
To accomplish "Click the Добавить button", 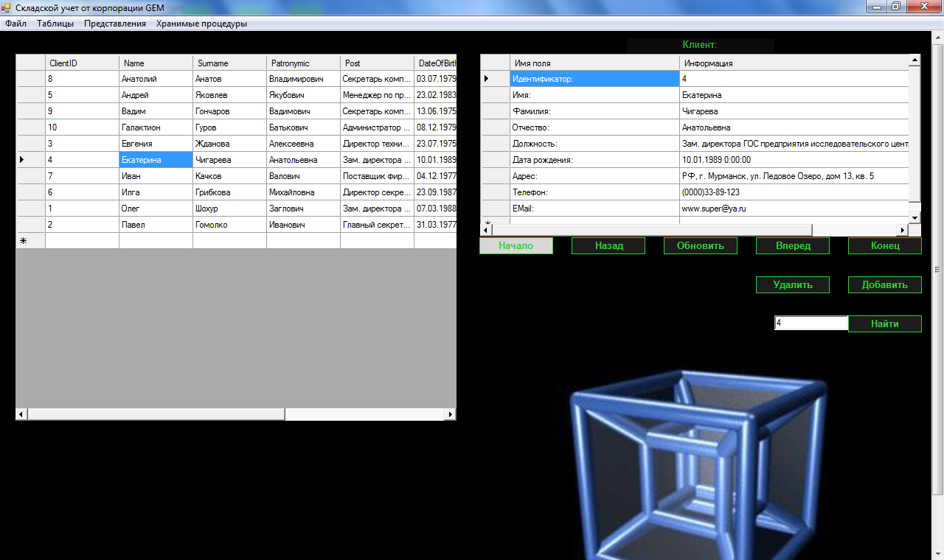I will point(884,285).
